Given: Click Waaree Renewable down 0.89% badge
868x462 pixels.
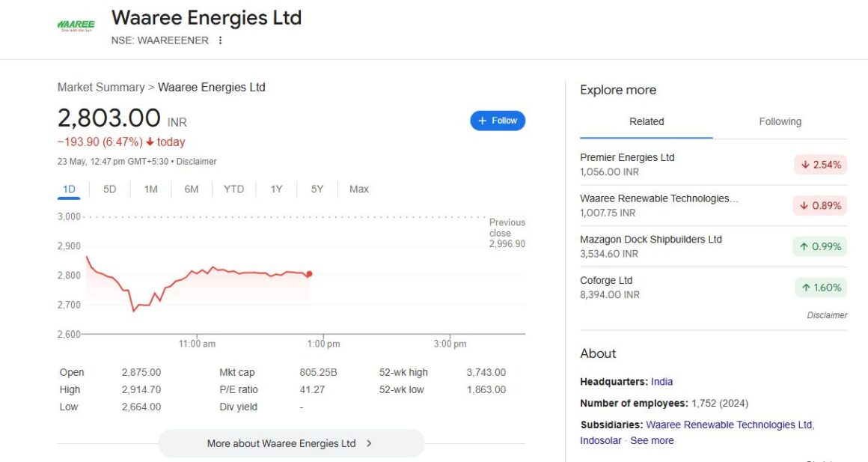Looking at the screenshot, I should coord(820,206).
